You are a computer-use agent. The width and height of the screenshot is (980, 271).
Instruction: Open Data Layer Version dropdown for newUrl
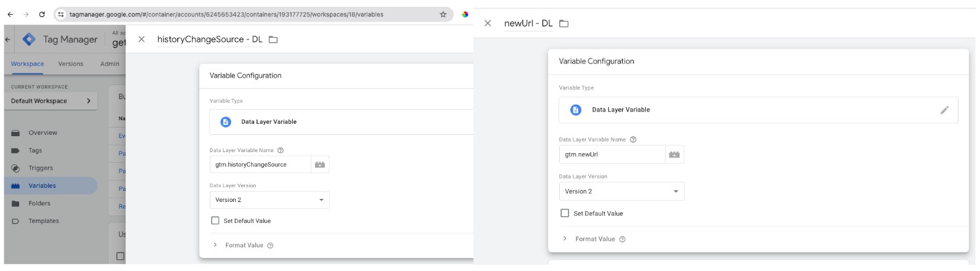(621, 192)
